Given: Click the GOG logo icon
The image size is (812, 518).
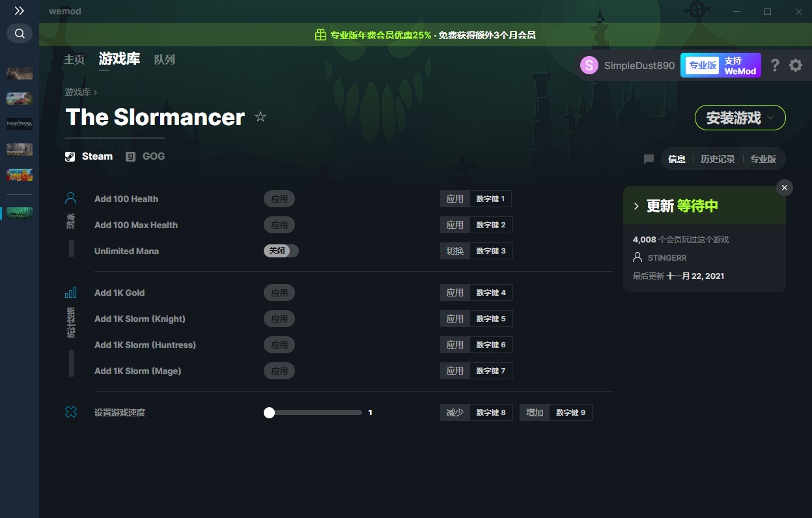Looking at the screenshot, I should (x=131, y=156).
